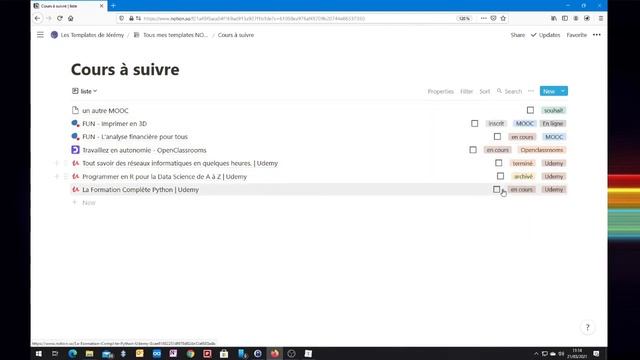The height and width of the screenshot is (360, 640).
Task: Open Tout savoir des réseaux informatiques entry
Action: point(180,163)
